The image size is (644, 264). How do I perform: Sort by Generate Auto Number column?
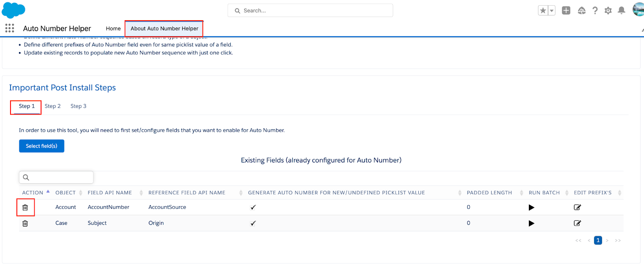point(354,193)
